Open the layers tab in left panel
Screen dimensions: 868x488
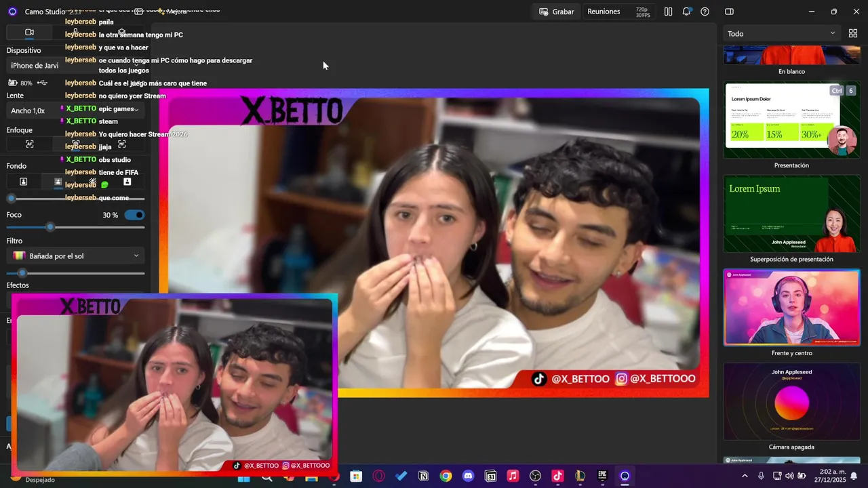121,32
